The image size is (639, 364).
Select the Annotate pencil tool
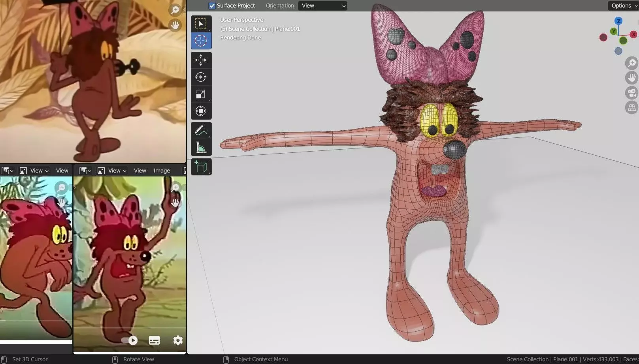click(x=201, y=130)
